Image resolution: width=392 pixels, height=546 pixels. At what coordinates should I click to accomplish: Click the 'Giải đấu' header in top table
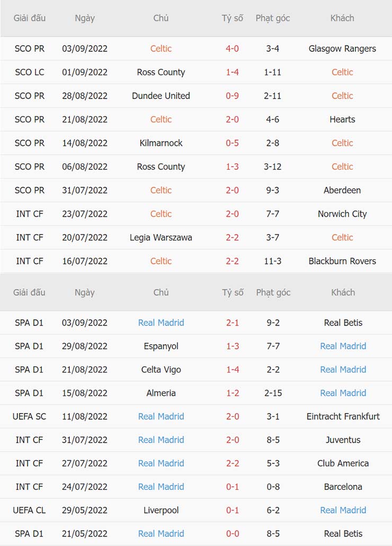click(x=30, y=18)
